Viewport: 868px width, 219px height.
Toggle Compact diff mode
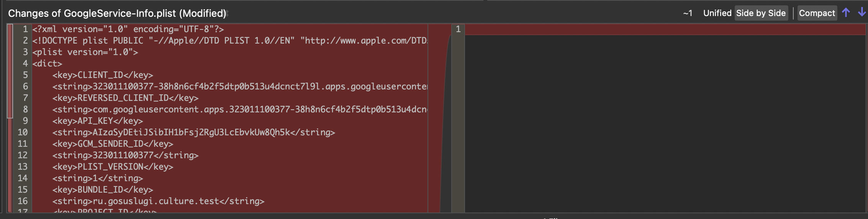tap(817, 13)
